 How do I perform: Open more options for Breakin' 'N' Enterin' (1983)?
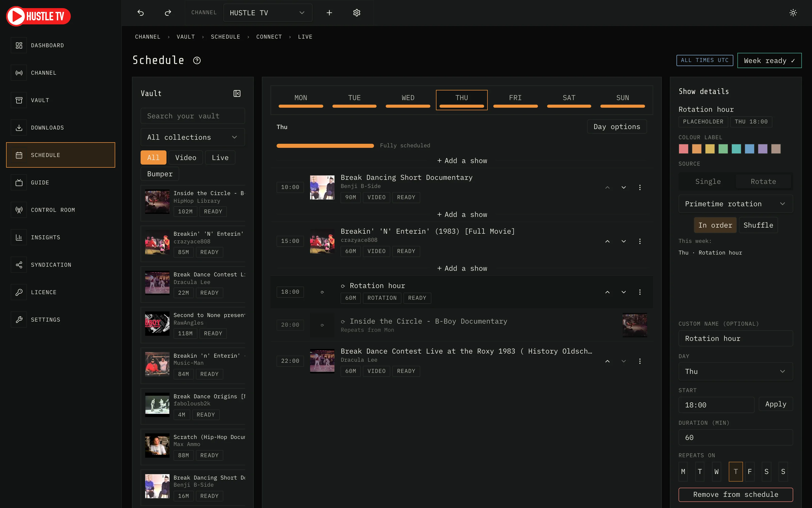pyautogui.click(x=640, y=241)
